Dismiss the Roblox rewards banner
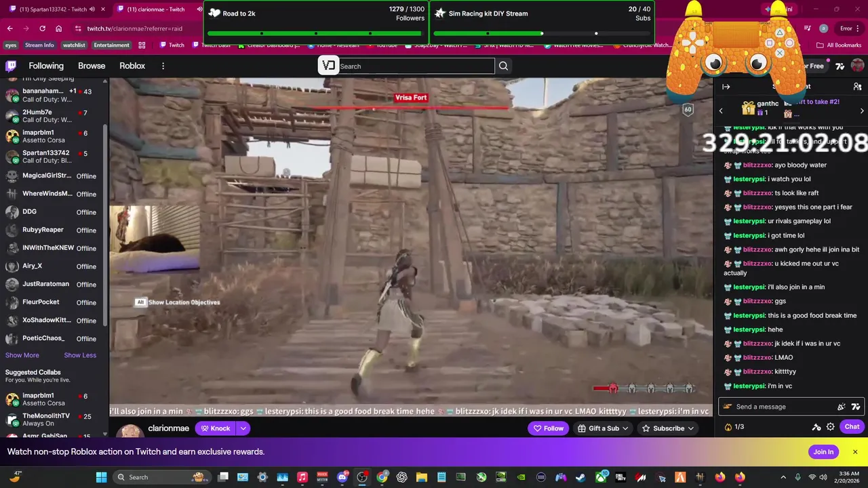The width and height of the screenshot is (868, 488). tap(855, 452)
